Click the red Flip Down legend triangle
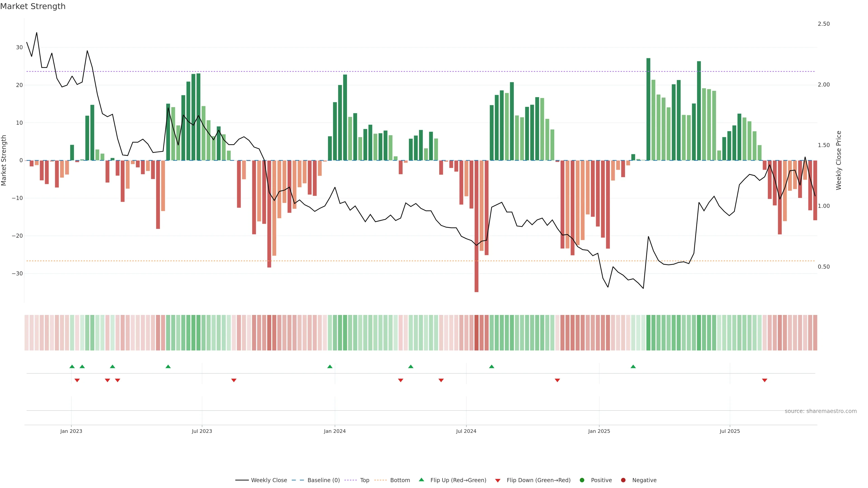 pyautogui.click(x=498, y=481)
